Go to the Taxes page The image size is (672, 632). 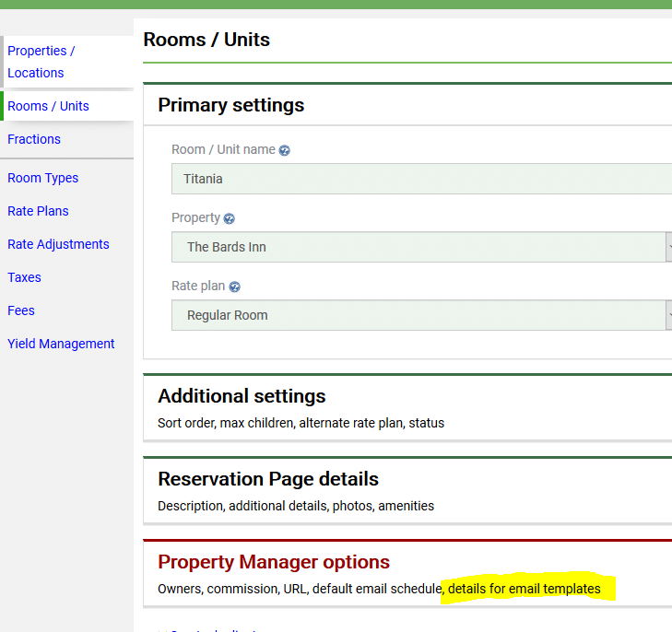point(24,277)
